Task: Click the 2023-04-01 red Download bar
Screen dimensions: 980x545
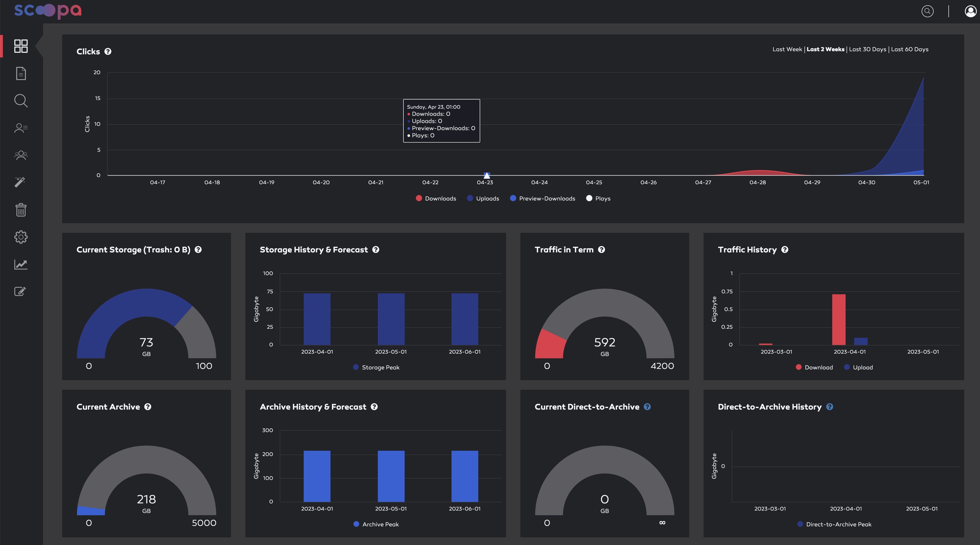Action: click(839, 320)
